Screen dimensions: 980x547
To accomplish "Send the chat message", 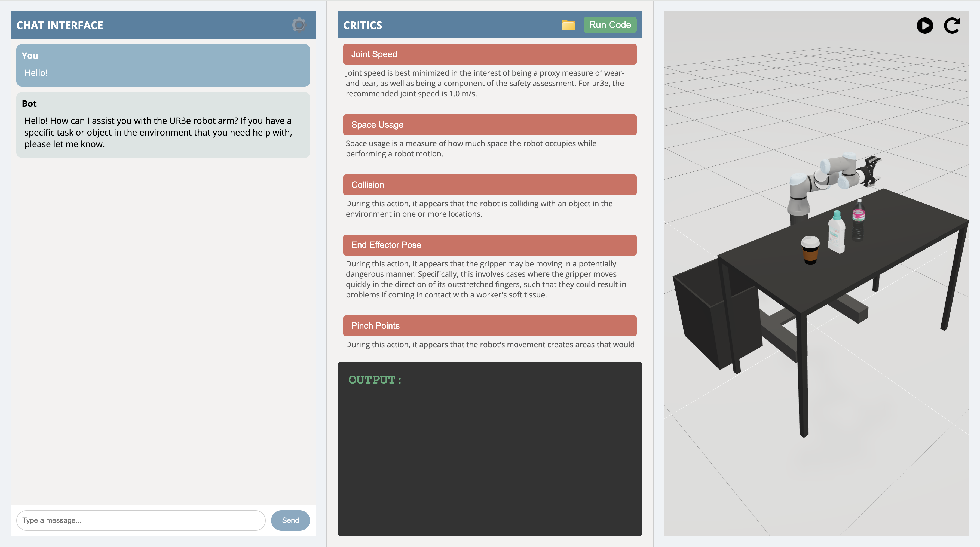I will tap(290, 520).
